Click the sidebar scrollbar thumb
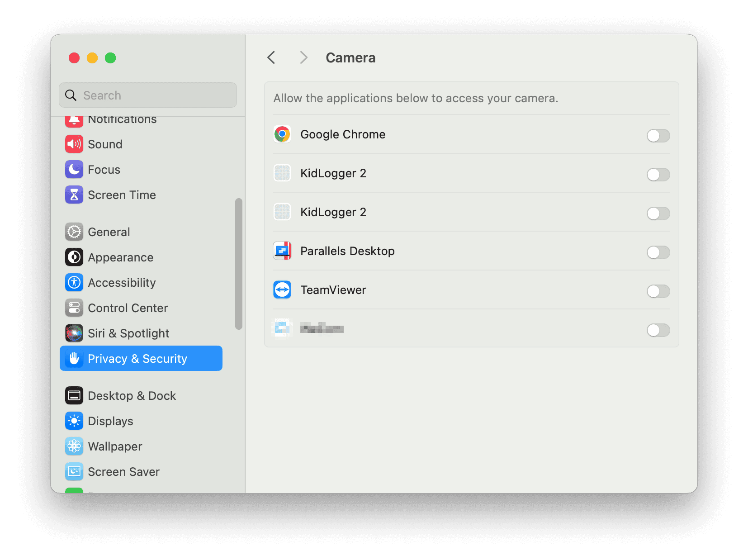Screen dimensions: 748x560 coord(239,264)
